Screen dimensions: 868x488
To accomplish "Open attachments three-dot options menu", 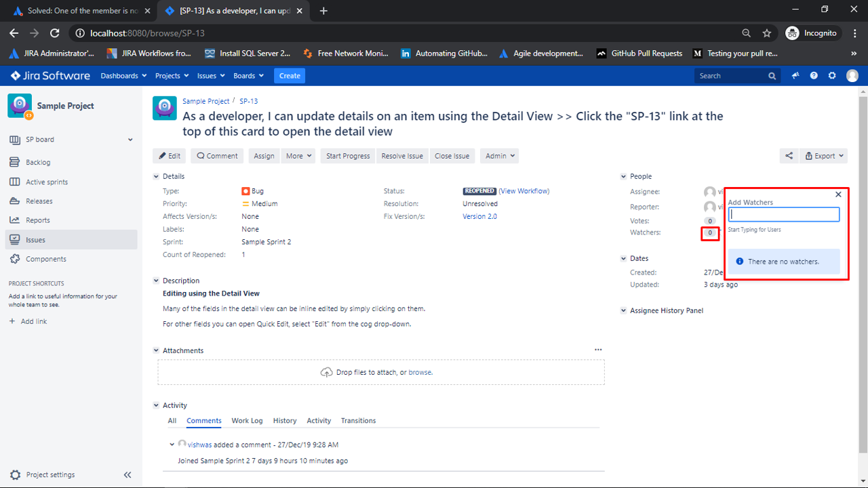I will (x=598, y=350).
